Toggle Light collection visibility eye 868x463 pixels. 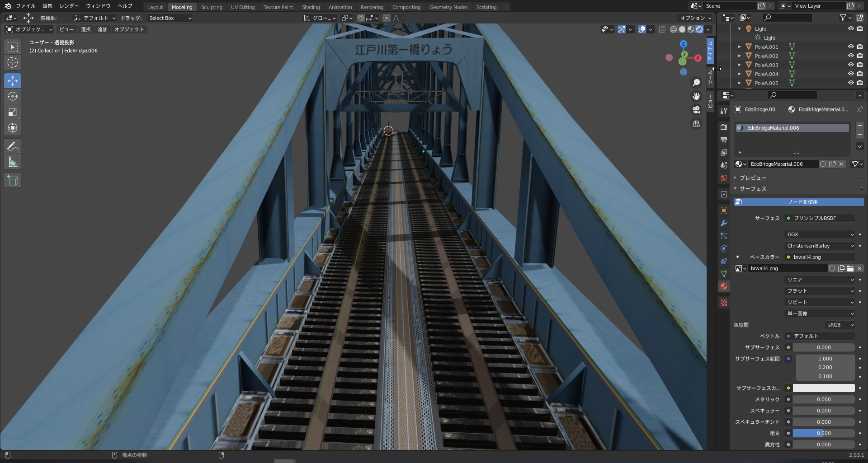coord(850,28)
